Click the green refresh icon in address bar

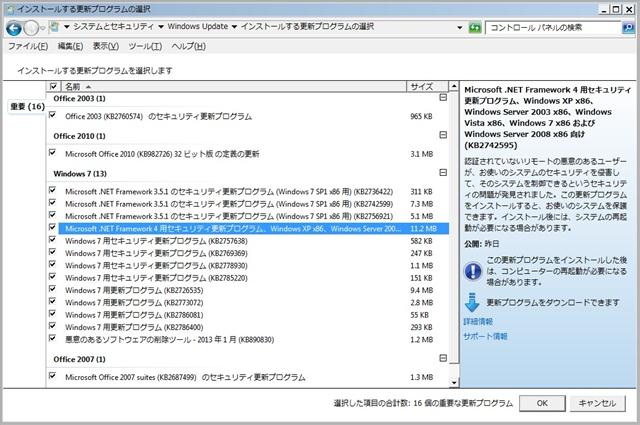[475, 28]
